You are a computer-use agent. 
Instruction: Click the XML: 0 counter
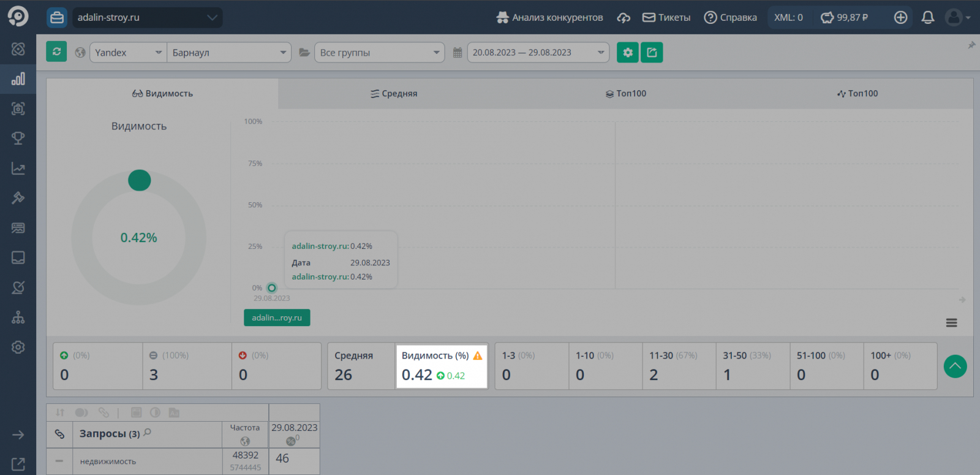[788, 17]
